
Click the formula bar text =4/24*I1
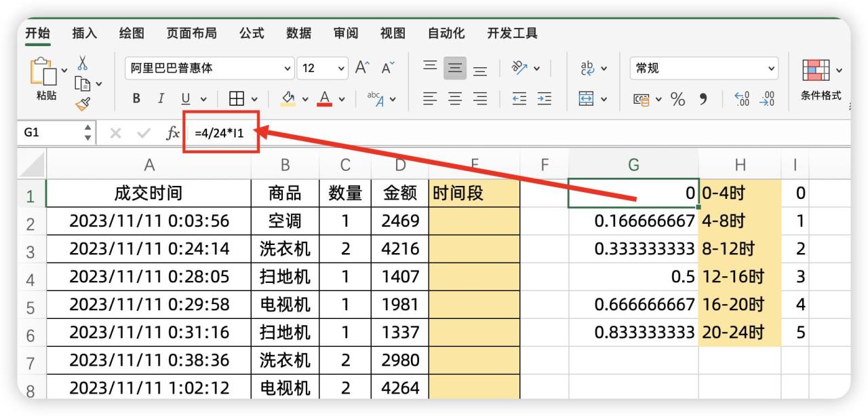point(219,133)
